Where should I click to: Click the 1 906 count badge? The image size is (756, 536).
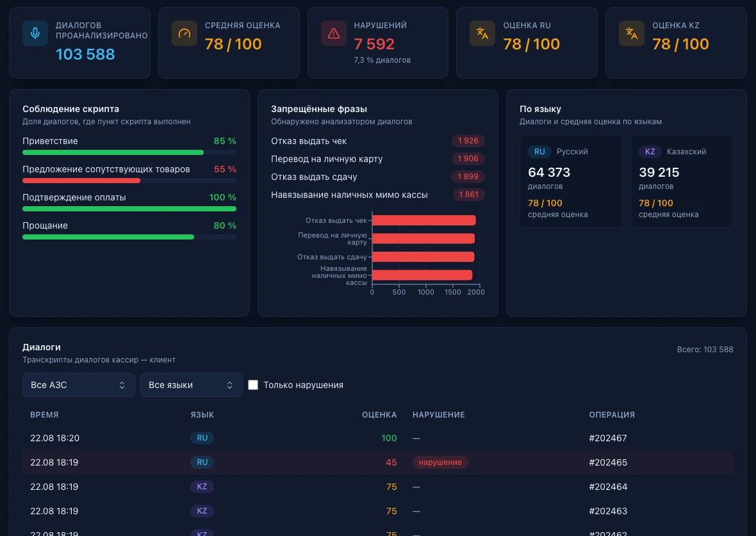click(x=468, y=159)
